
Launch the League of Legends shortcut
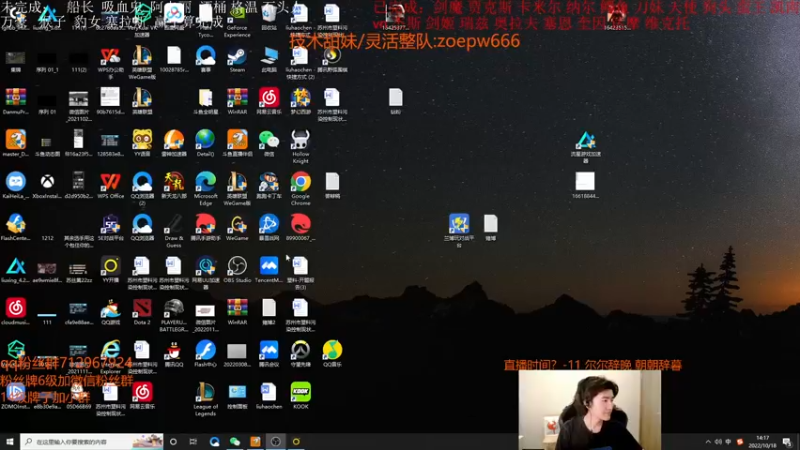206,399
